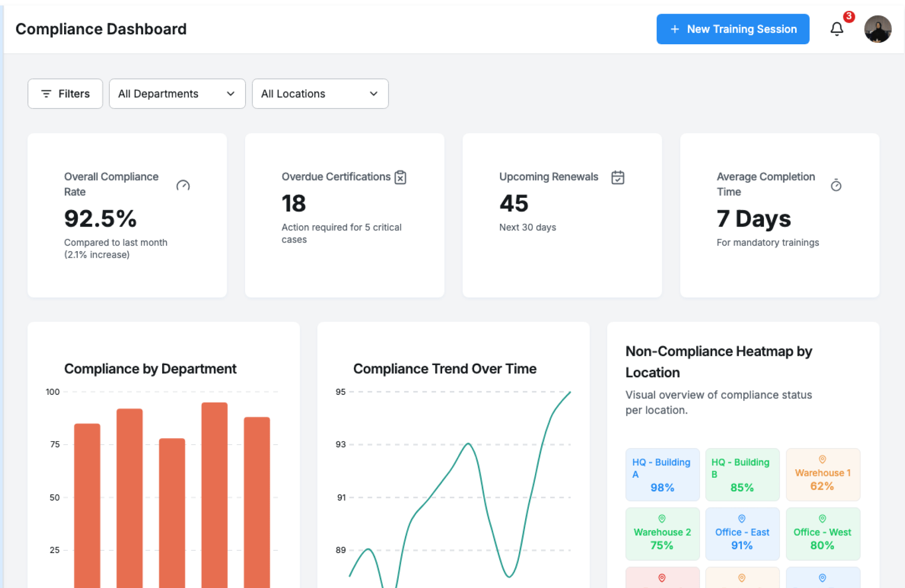Click the calendar check icon beside Upcoming Renewals
Viewport: 905px width, 588px height.
click(x=617, y=178)
